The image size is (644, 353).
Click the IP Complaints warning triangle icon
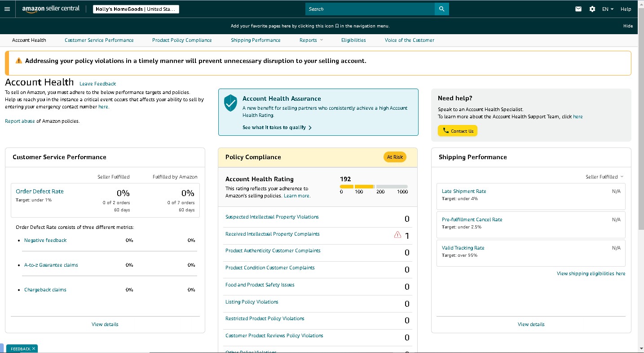[x=397, y=234]
